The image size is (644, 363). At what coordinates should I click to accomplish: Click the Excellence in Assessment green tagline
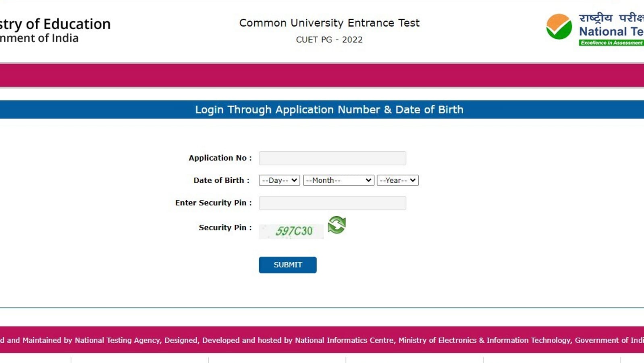(611, 43)
